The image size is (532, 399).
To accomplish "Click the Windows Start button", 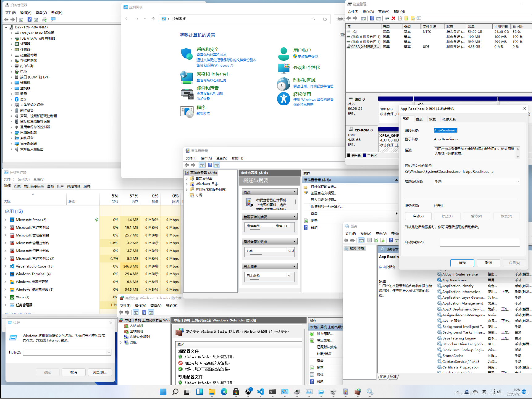I will pyautogui.click(x=163, y=392).
